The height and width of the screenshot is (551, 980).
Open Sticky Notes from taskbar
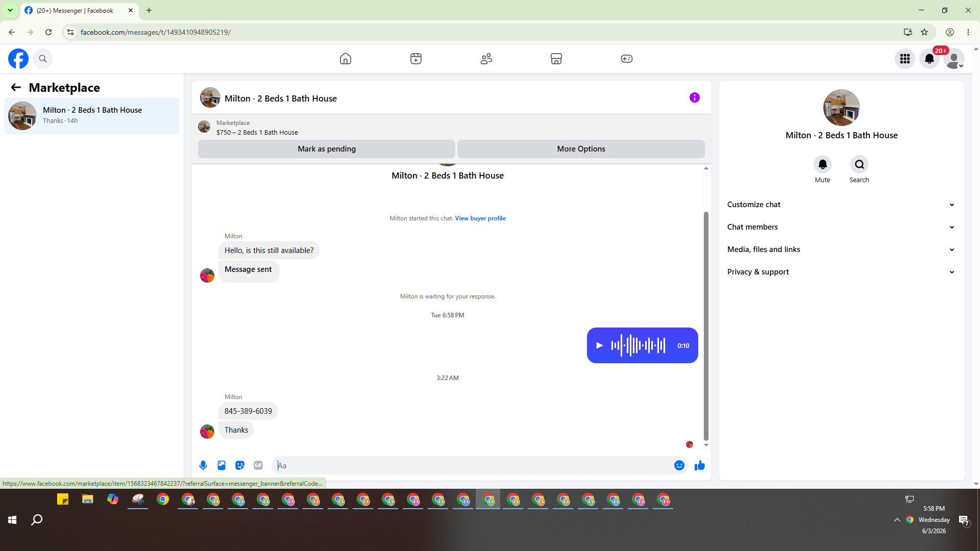pyautogui.click(x=63, y=499)
